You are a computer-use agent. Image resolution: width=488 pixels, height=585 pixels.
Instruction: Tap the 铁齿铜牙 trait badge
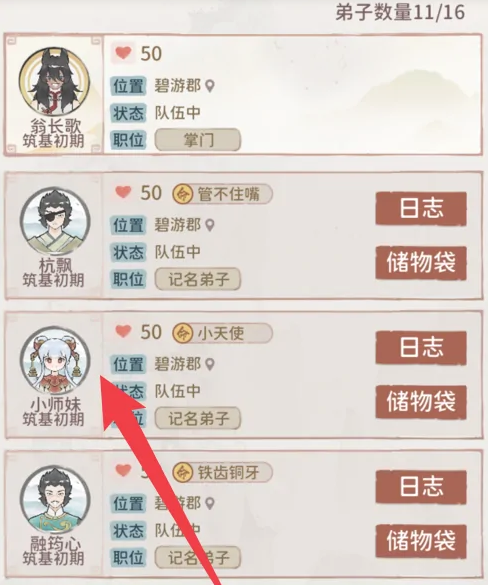click(x=222, y=472)
